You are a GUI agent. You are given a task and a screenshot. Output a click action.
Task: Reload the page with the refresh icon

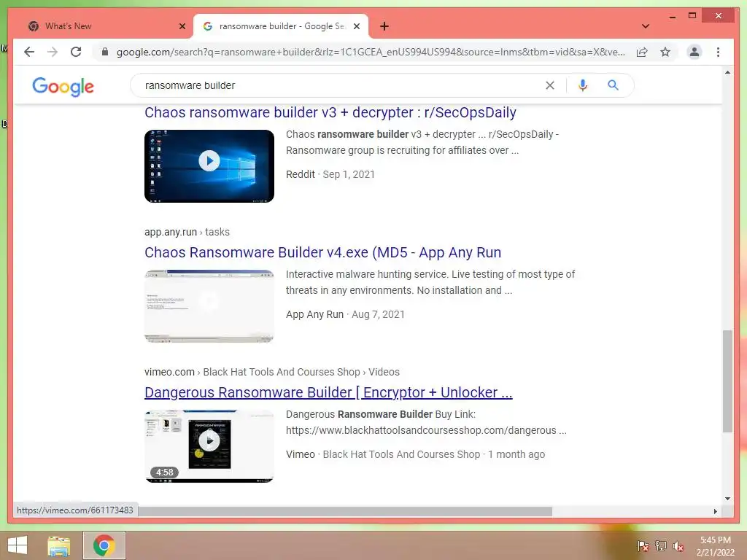click(76, 52)
